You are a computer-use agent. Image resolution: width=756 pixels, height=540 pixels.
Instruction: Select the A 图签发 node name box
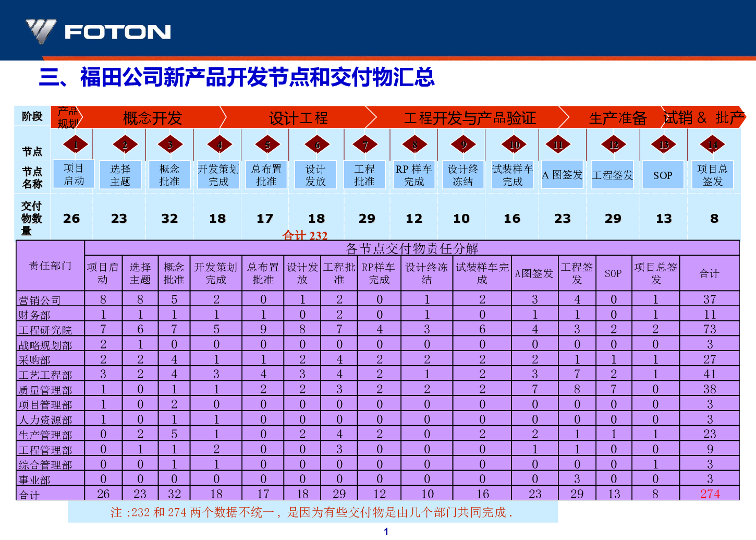tap(562, 175)
